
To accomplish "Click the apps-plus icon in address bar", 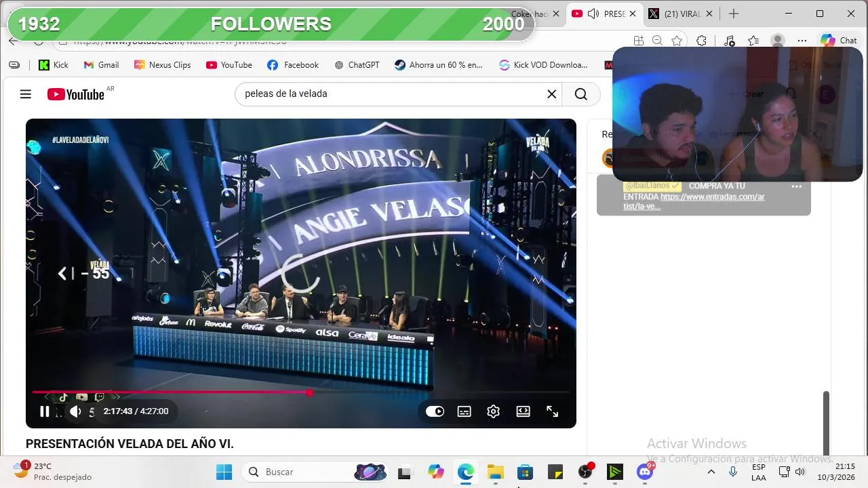I will tap(638, 41).
